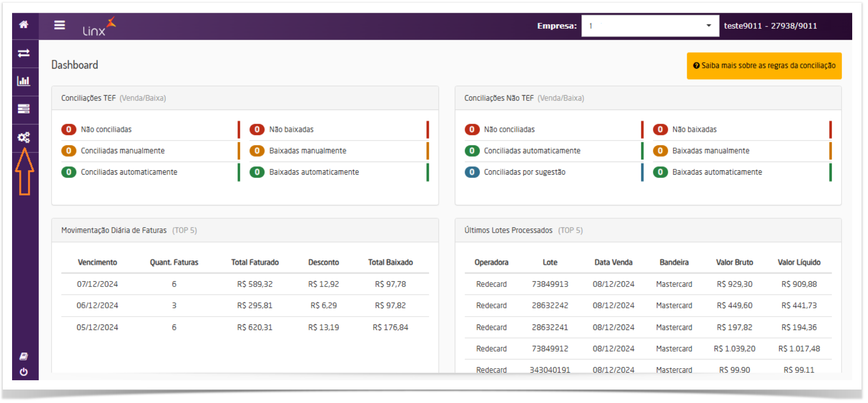Open the bar chart reports icon
868x403 pixels.
click(x=24, y=81)
